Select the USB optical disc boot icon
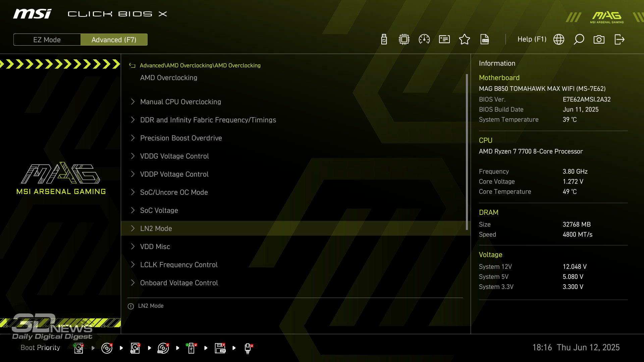This screenshot has width=644, height=362. pos(163,348)
